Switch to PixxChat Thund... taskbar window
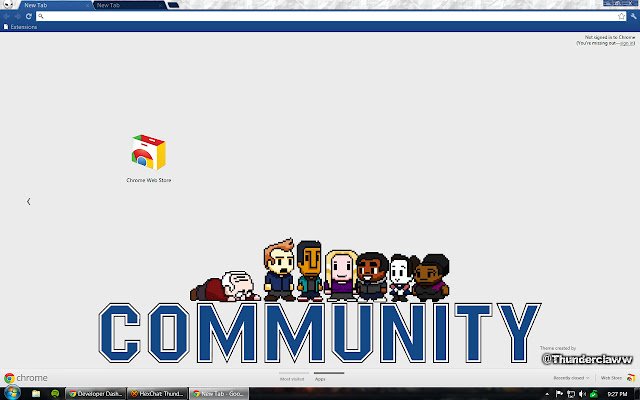The image size is (640, 400). (x=158, y=394)
